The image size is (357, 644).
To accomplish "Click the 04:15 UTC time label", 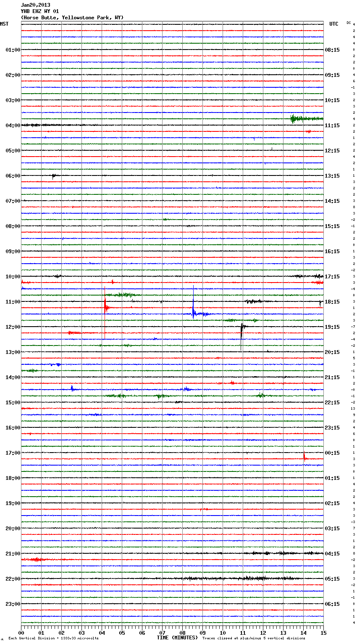I will point(332,554).
